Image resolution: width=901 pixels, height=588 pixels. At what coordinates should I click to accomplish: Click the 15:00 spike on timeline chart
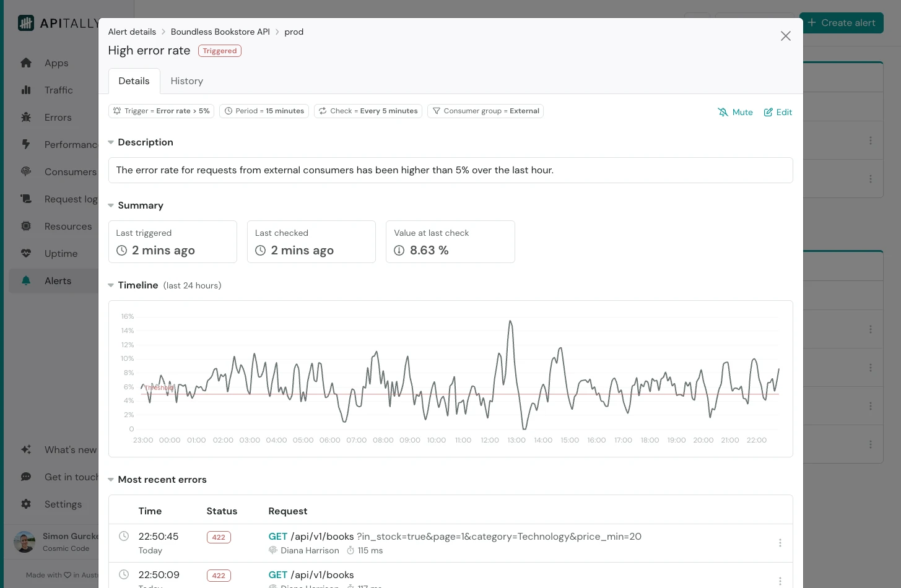click(561, 350)
